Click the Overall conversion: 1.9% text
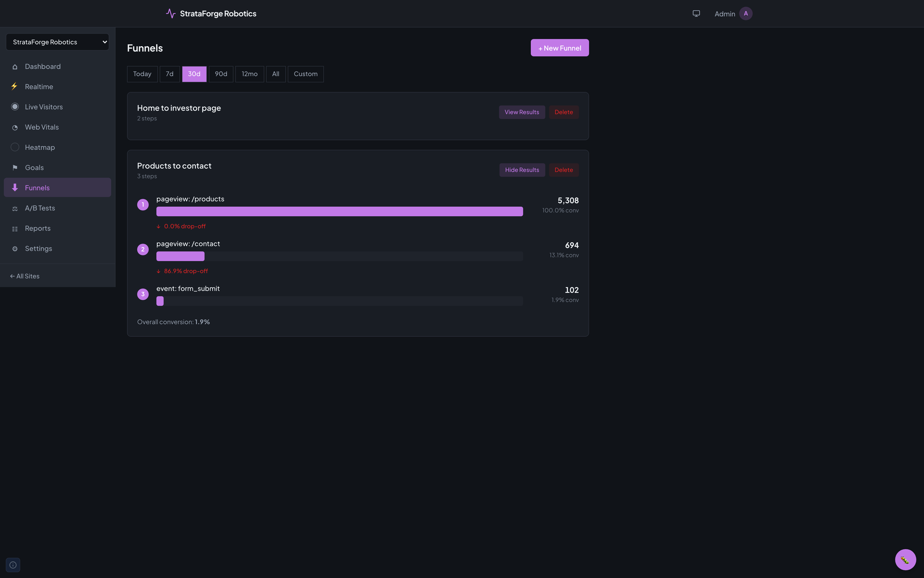Image resolution: width=924 pixels, height=578 pixels. (x=173, y=322)
